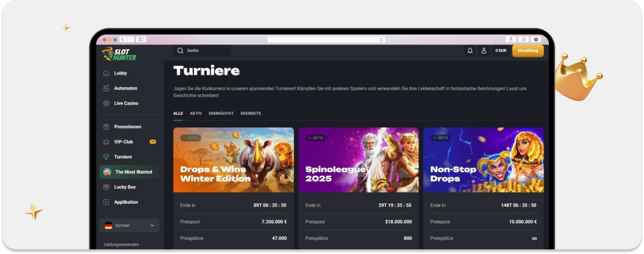Switch to the BEENDETE tab
The image size is (644, 254).
tap(251, 114)
